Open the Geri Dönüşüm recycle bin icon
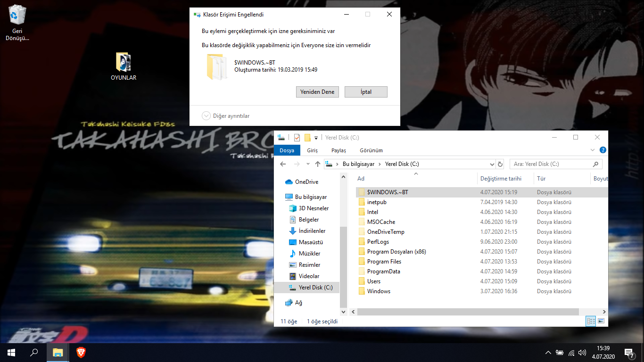The height and width of the screenshot is (362, 644). coord(18,22)
